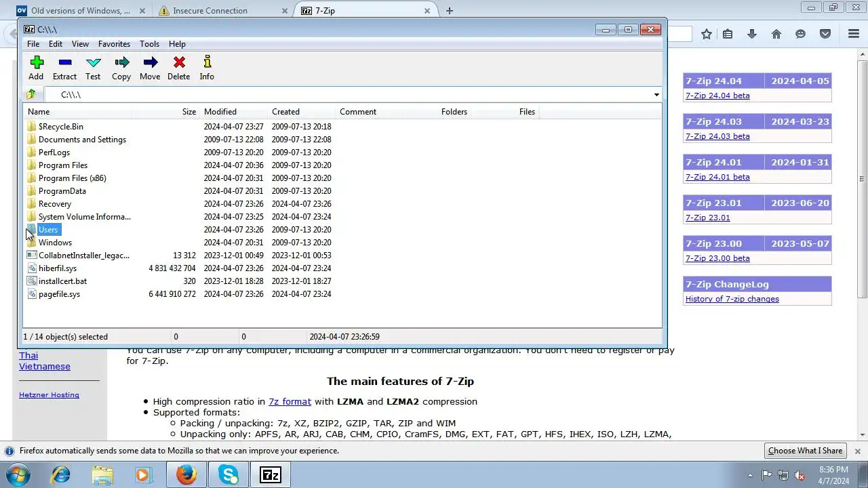The width and height of the screenshot is (868, 488).
Task: Sort by the Name column header
Action: [78, 112]
